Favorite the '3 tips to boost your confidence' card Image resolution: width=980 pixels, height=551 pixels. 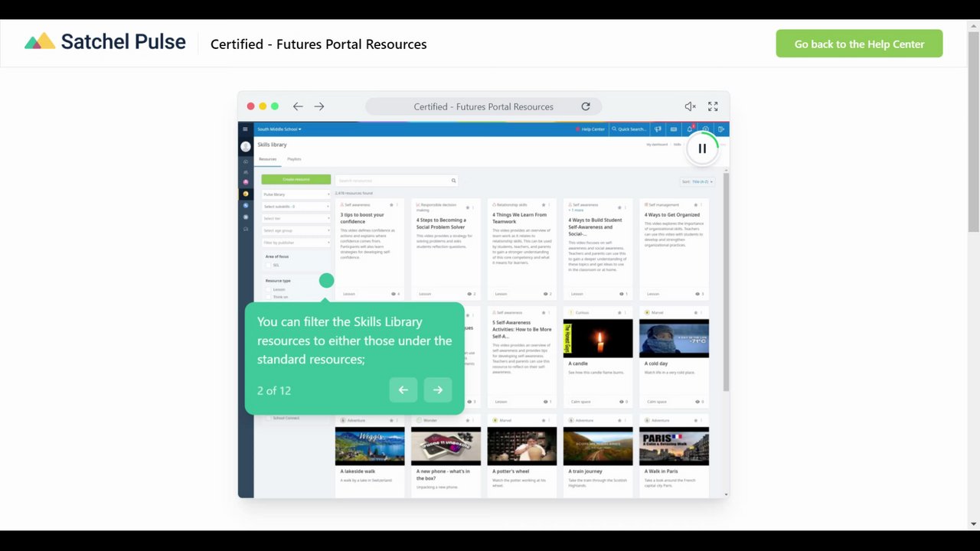(x=391, y=205)
